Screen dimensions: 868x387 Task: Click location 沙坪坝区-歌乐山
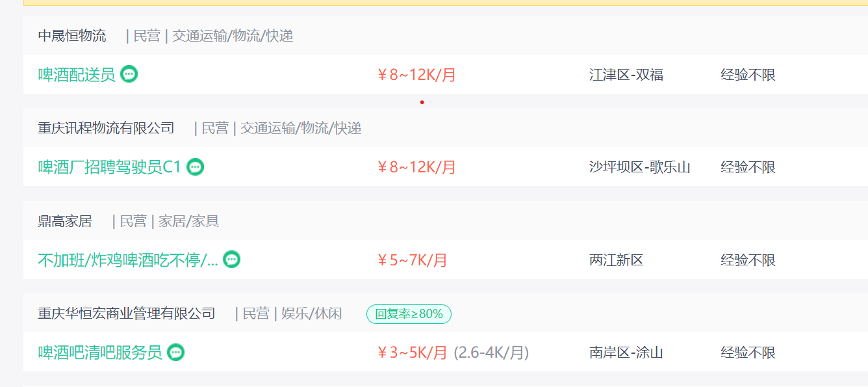coord(639,167)
